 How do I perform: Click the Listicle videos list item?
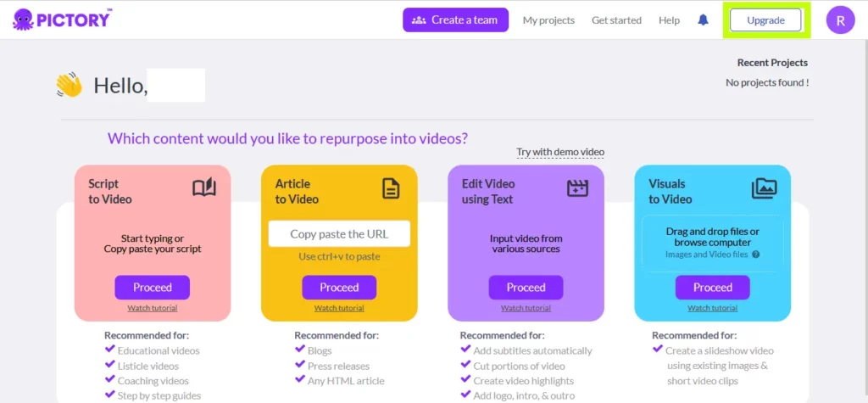pyautogui.click(x=147, y=367)
